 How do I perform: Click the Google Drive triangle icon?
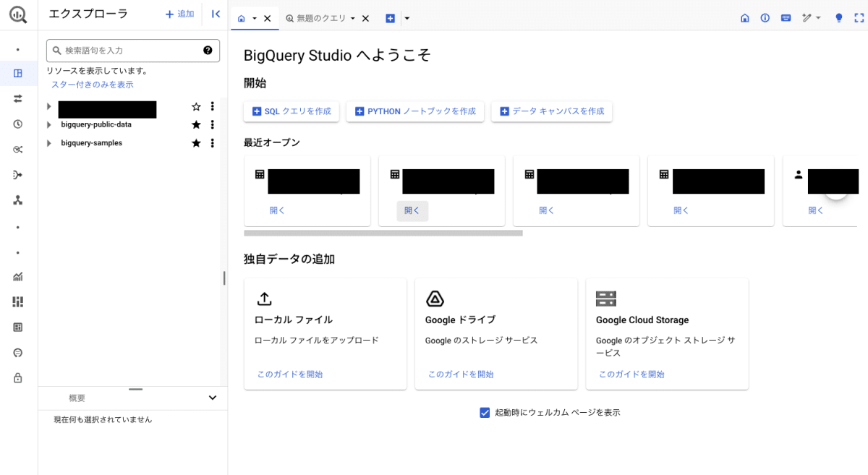coord(435,299)
